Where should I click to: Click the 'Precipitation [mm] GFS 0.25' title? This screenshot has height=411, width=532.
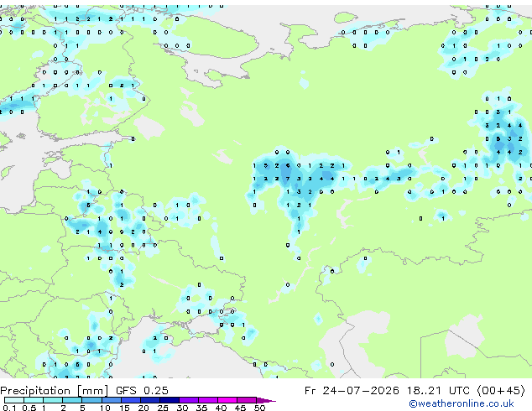pyautogui.click(x=84, y=391)
